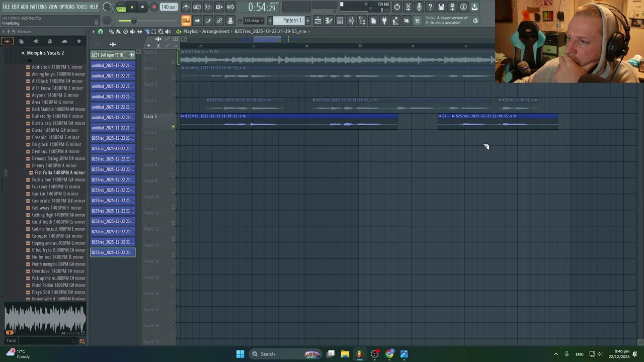
Task: Toggle step editing mode icon
Action: click(x=208, y=21)
